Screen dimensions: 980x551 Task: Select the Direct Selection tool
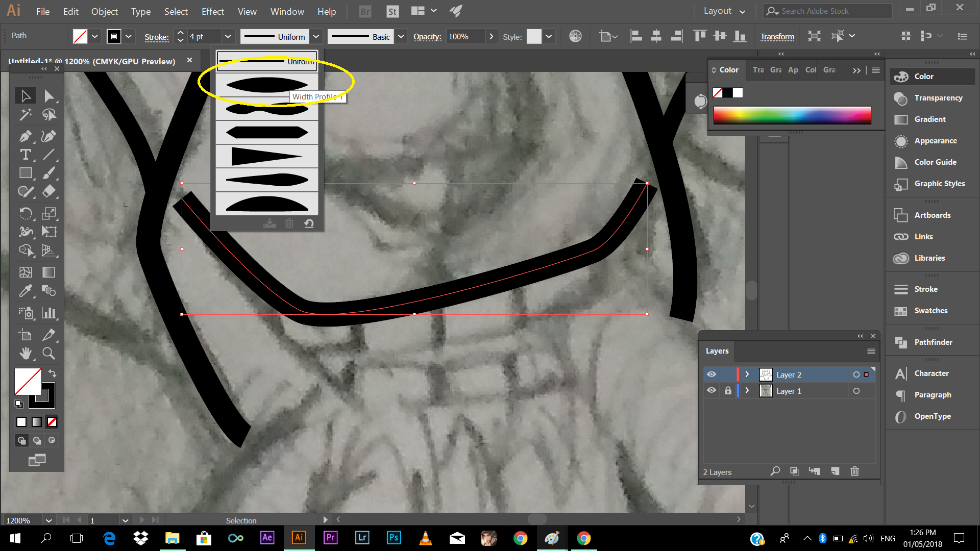[x=48, y=96]
